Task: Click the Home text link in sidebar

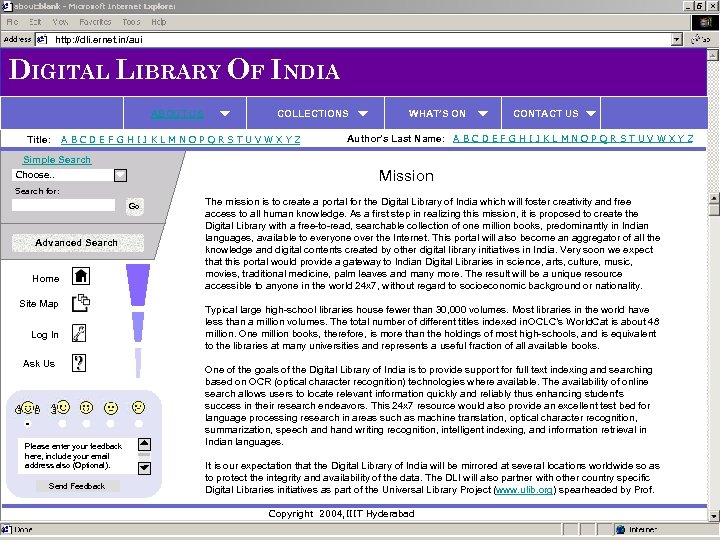Action: pos(45,279)
